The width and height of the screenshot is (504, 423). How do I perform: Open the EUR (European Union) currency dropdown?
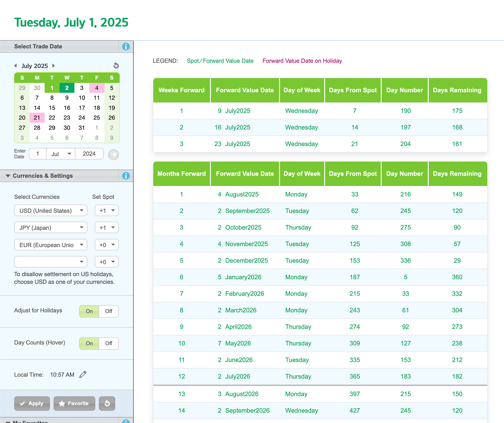(x=51, y=245)
